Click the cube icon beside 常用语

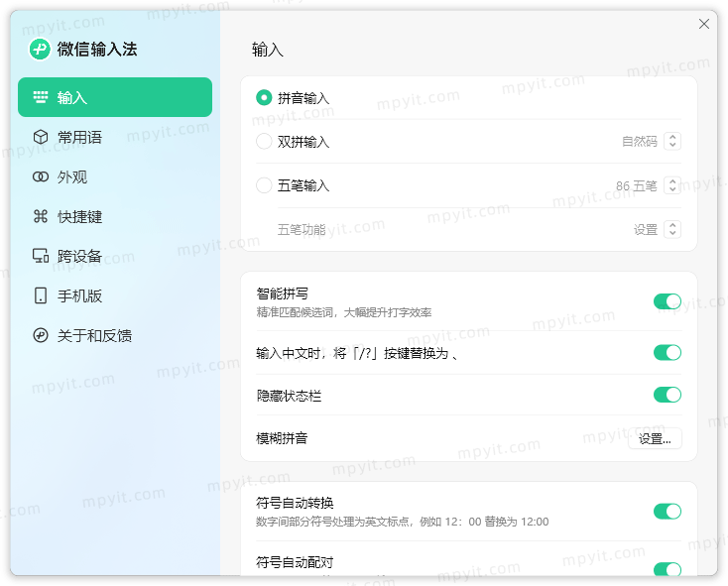[x=41, y=137]
